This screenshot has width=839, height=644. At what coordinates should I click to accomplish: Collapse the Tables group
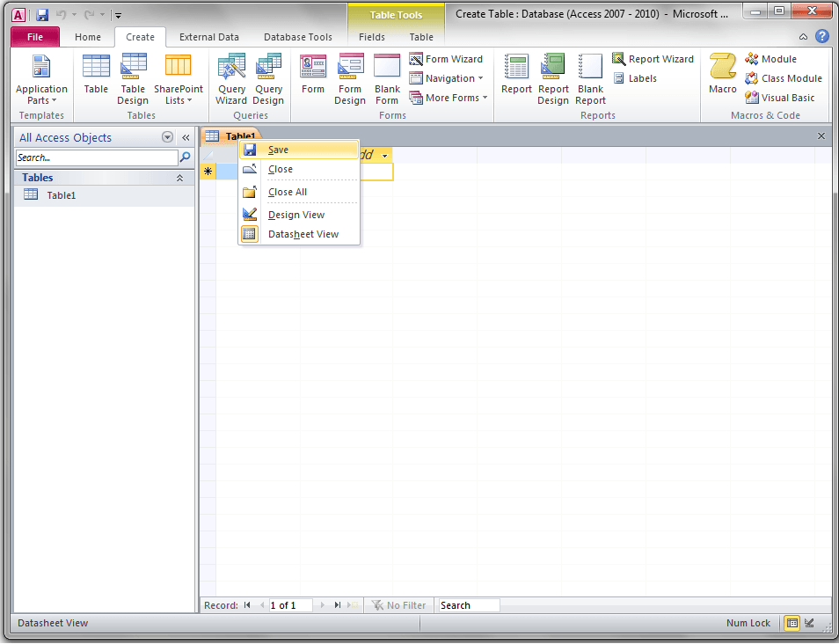(x=179, y=178)
